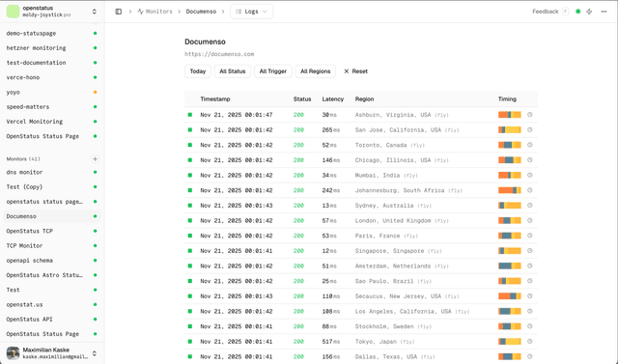Open timing details icon for Mumbai row

coord(530,175)
